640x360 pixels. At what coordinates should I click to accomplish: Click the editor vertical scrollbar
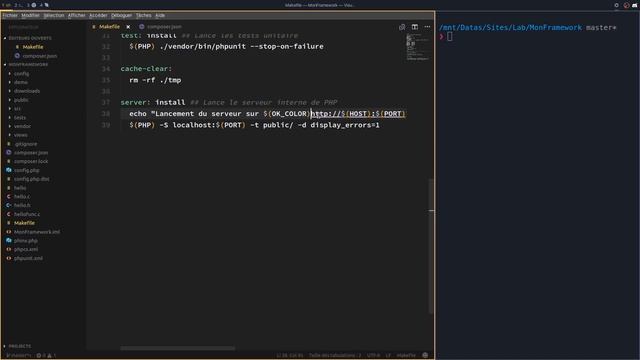[431, 246]
